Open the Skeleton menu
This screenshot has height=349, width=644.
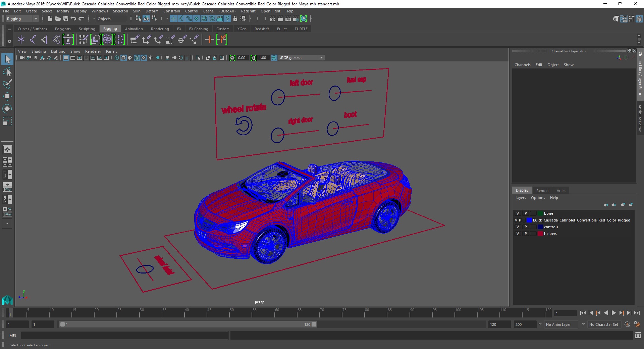120,11
